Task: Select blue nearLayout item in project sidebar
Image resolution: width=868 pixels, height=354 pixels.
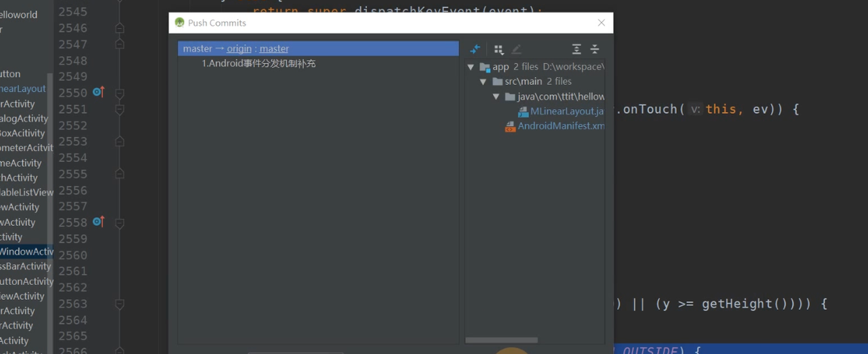Action: 23,89
